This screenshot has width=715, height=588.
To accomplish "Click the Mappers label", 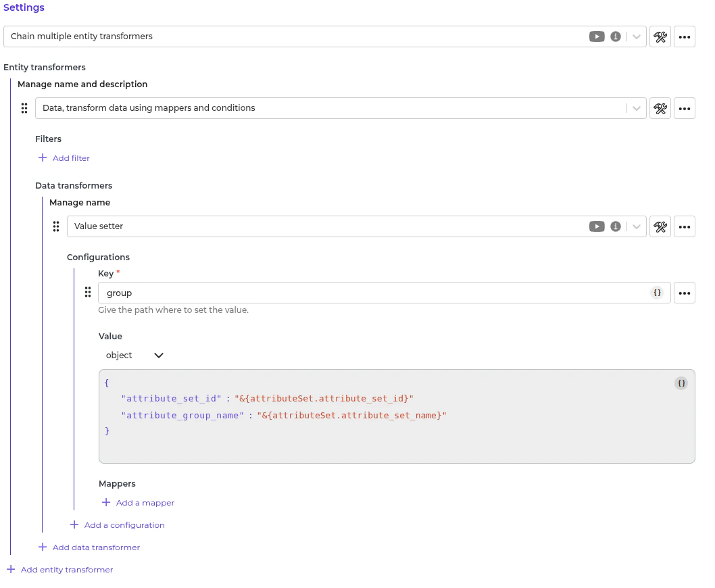I will [x=117, y=483].
